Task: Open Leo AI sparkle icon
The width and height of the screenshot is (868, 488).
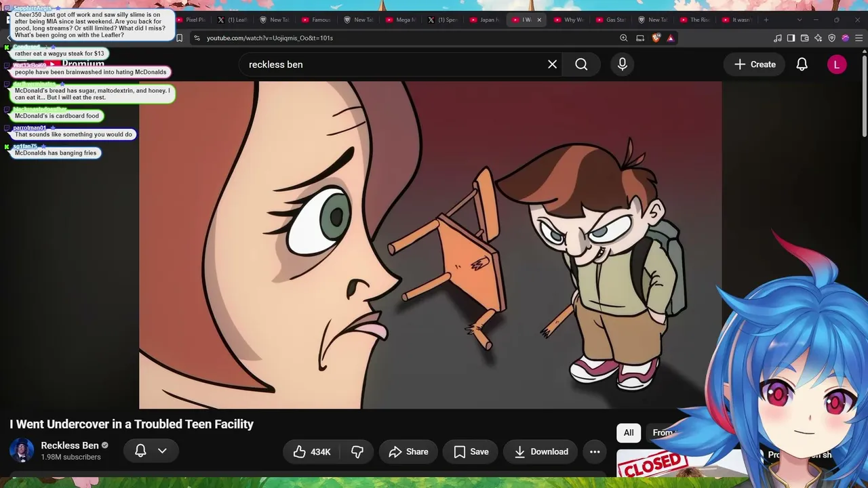Action: pyautogui.click(x=818, y=38)
